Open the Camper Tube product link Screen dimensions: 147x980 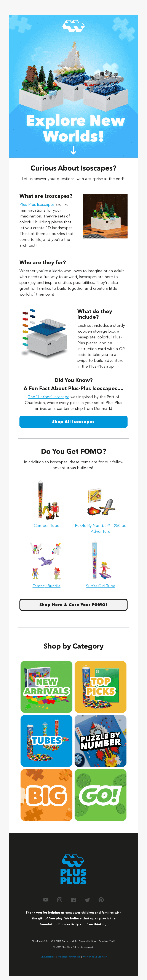coord(46,525)
